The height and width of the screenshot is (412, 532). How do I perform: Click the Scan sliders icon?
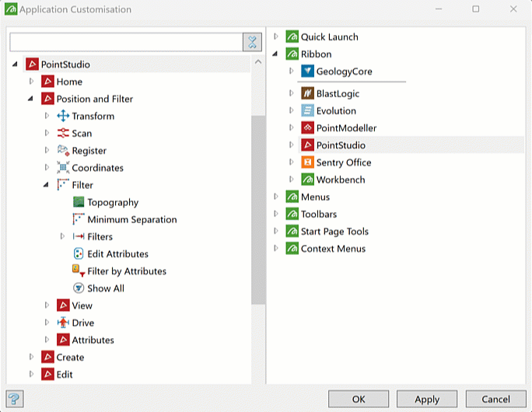point(63,133)
